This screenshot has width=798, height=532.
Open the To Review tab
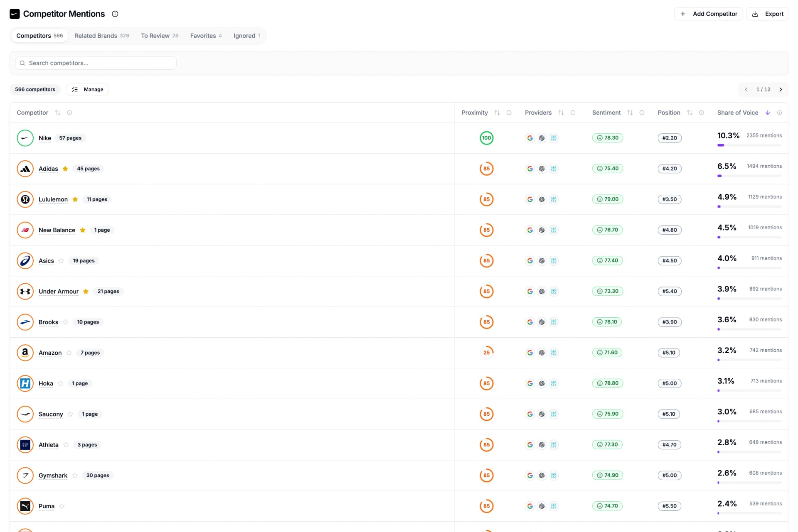(160, 36)
